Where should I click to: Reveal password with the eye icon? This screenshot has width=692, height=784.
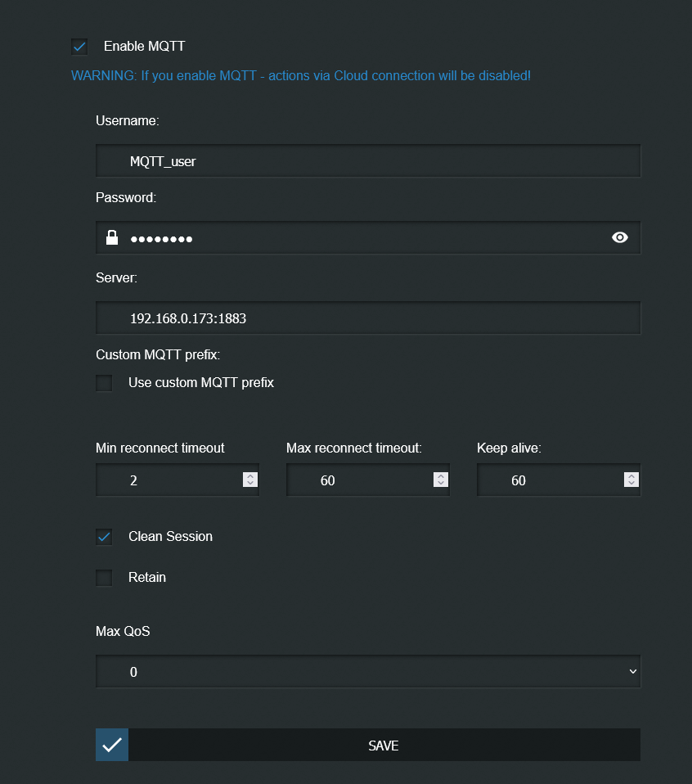click(620, 238)
